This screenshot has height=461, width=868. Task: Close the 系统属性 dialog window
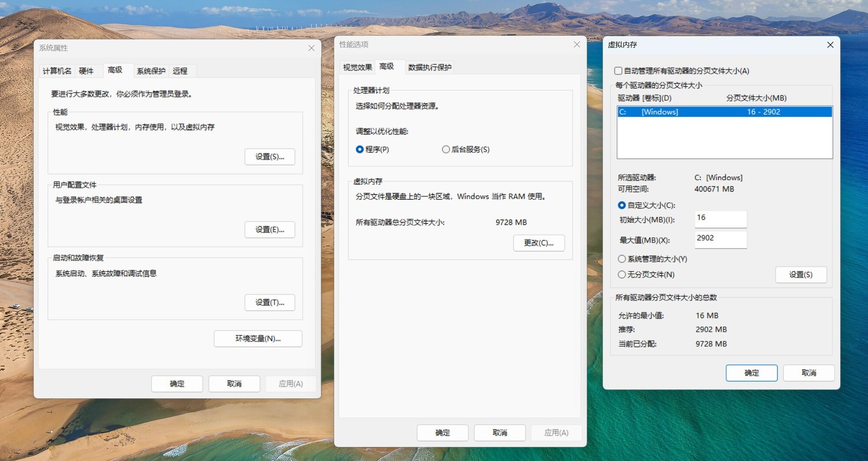[311, 48]
